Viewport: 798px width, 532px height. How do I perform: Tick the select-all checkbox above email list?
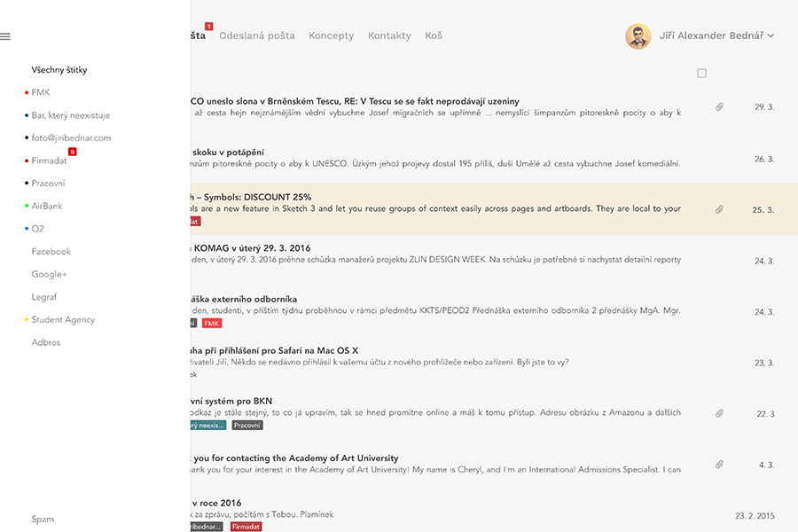(x=701, y=74)
